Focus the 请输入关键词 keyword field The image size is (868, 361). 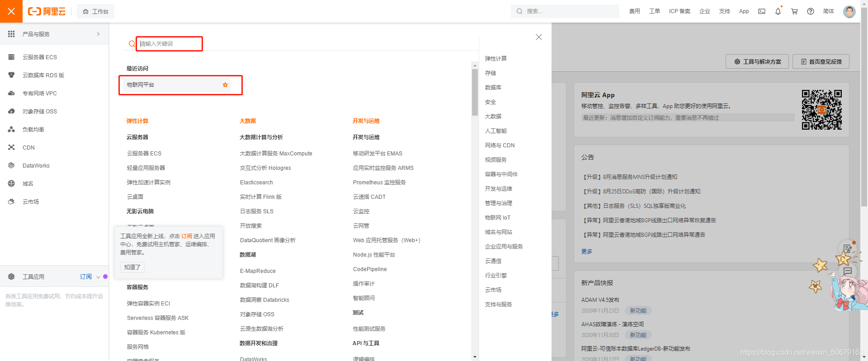[170, 44]
